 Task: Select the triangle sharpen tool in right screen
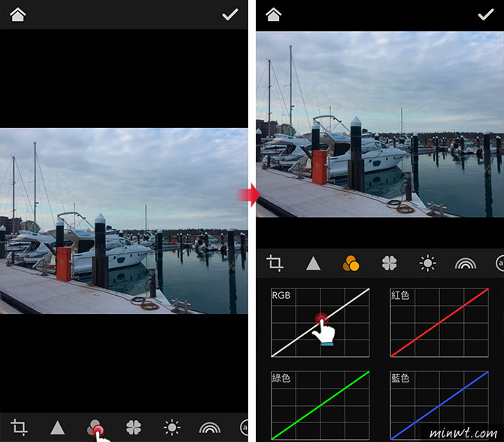(313, 264)
